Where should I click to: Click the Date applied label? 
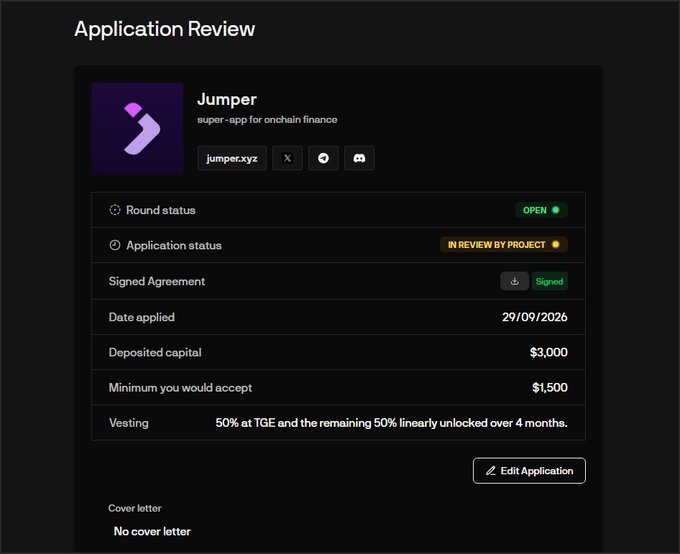pyautogui.click(x=142, y=317)
